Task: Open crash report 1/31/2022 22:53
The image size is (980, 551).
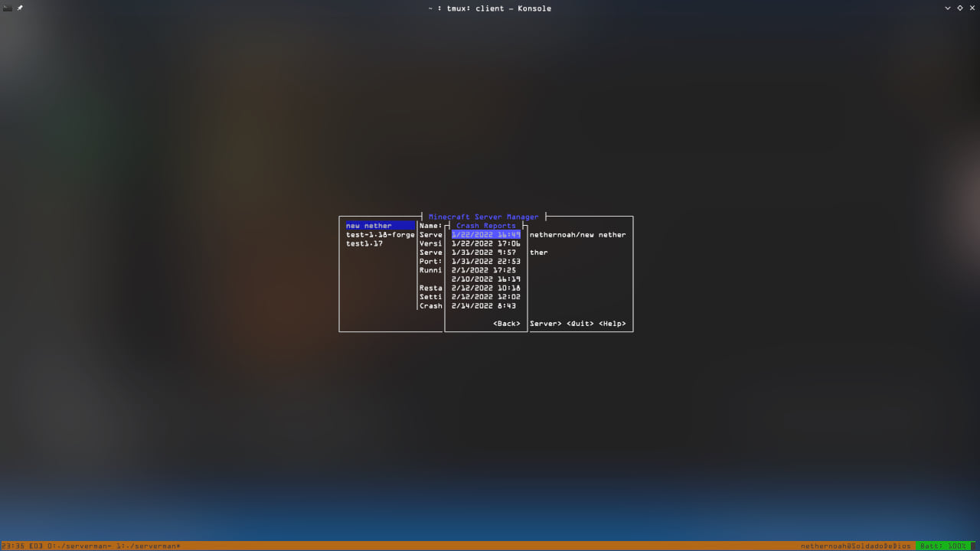Action: point(485,262)
